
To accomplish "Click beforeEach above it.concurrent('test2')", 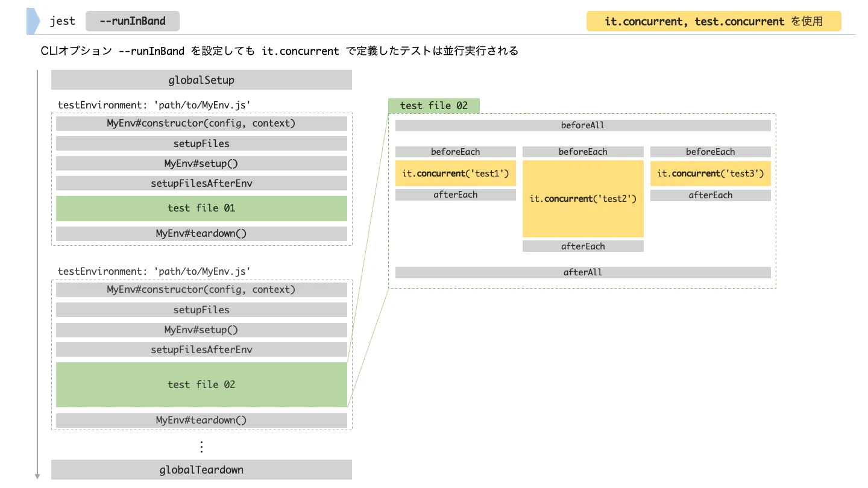I will (583, 152).
